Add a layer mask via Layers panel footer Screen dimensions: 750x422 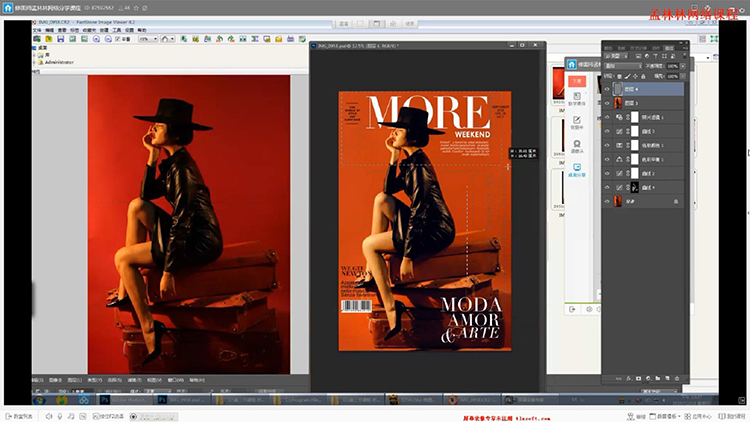[639, 378]
